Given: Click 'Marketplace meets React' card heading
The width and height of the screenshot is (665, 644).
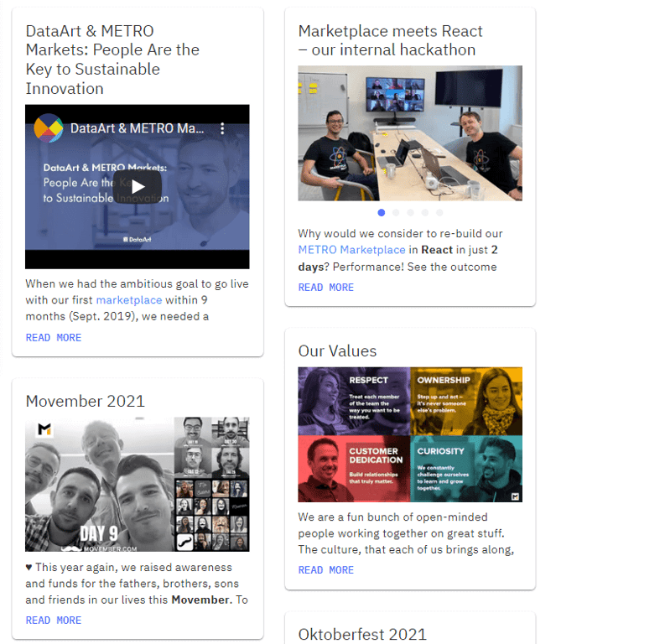Looking at the screenshot, I should coord(390,41).
